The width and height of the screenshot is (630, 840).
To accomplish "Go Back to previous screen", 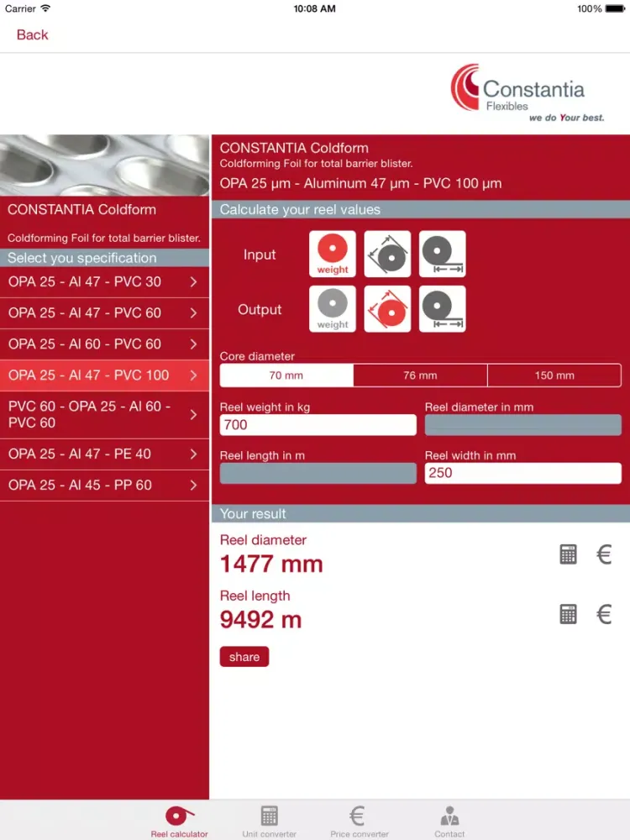I will [x=32, y=34].
